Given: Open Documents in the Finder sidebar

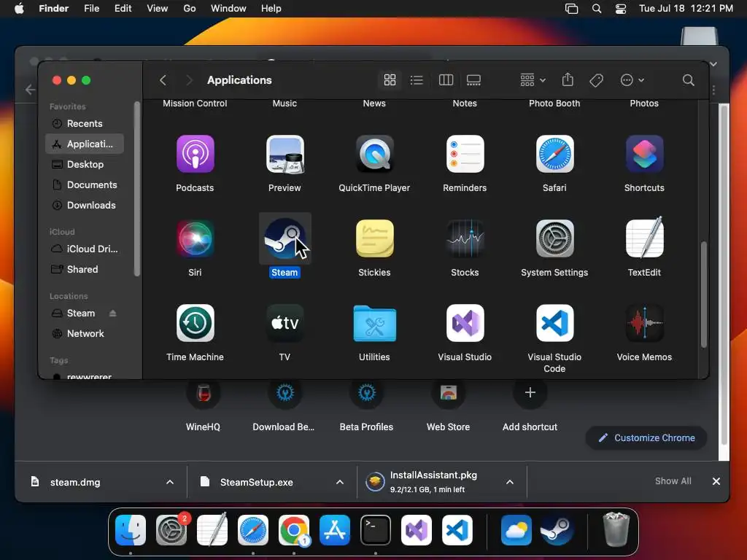Looking at the screenshot, I should [85, 184].
